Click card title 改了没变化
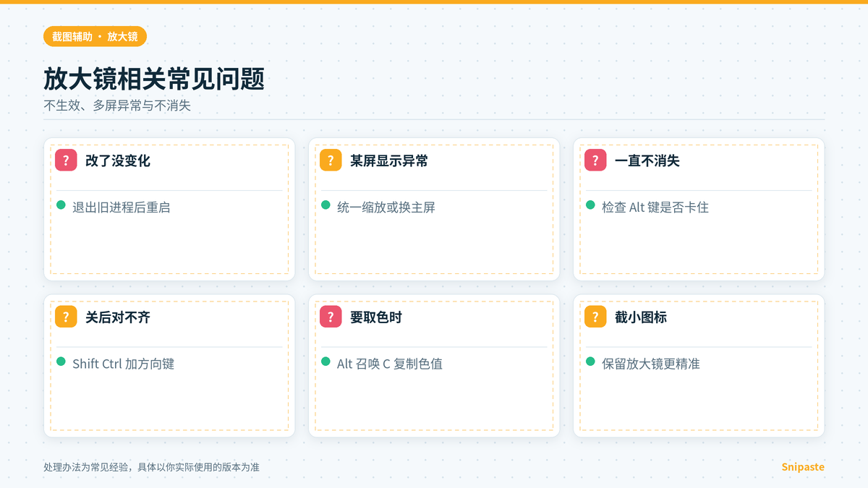Viewport: 868px width, 488px height. pyautogui.click(x=118, y=160)
